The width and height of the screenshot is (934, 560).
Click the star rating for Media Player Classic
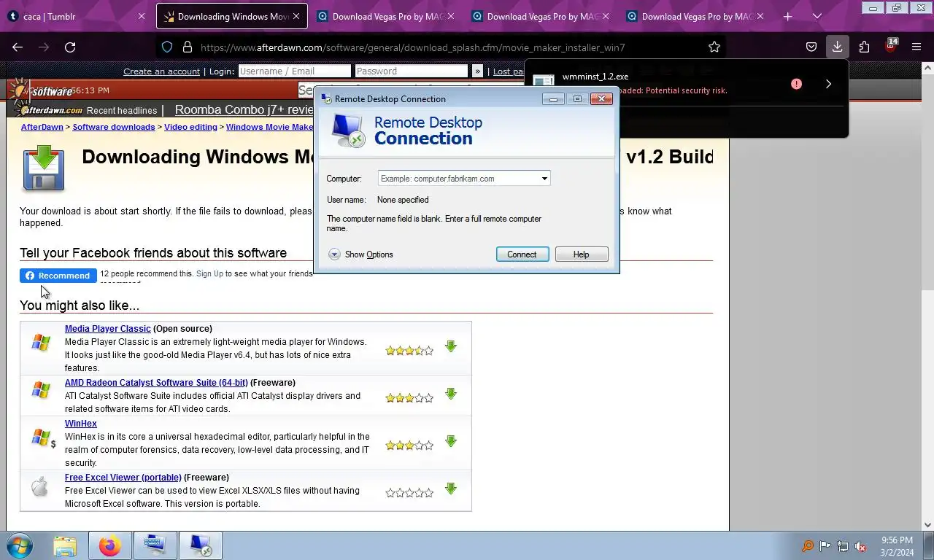point(409,351)
